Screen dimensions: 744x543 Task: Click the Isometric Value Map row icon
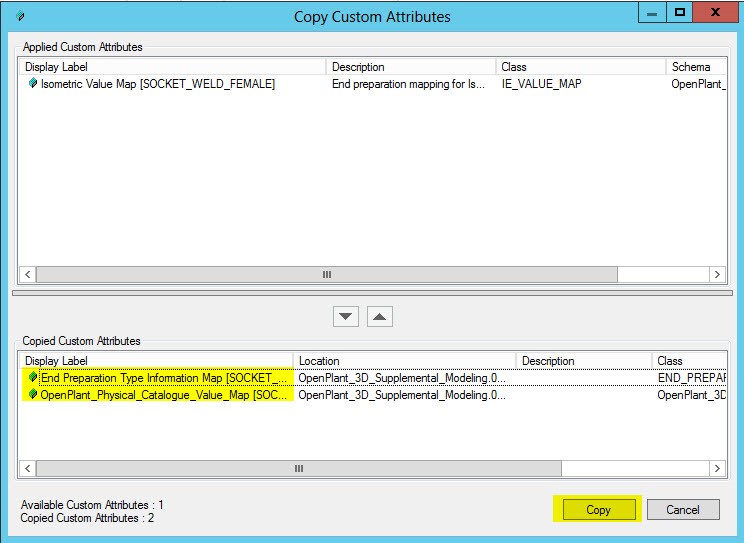pos(33,84)
